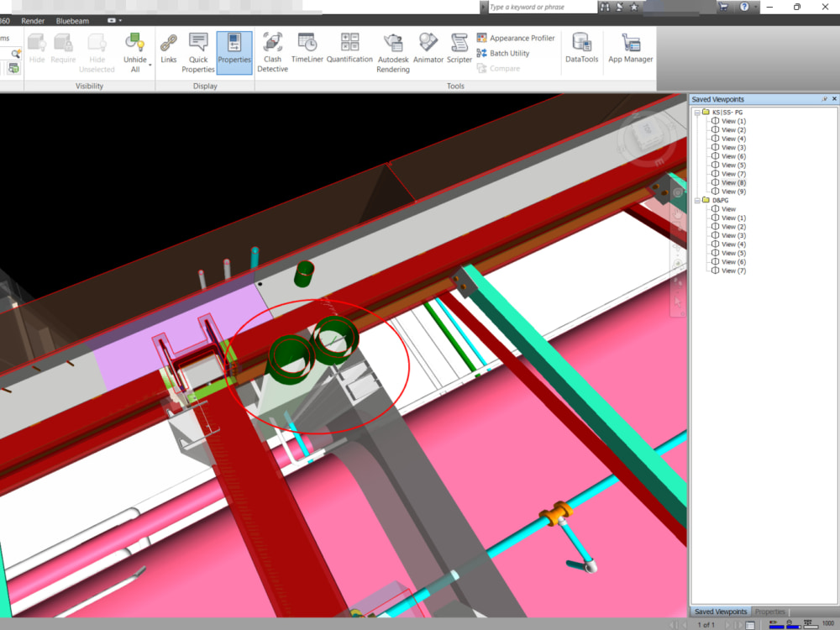Click the binoculars search icon
The image size is (840, 630).
coord(605,7)
